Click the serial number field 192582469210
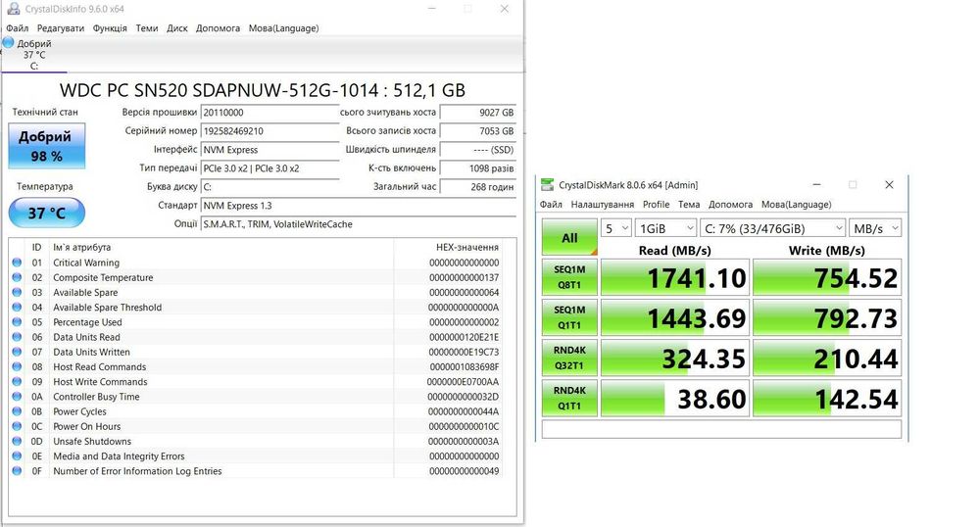The height and width of the screenshot is (527, 980). pos(270,131)
